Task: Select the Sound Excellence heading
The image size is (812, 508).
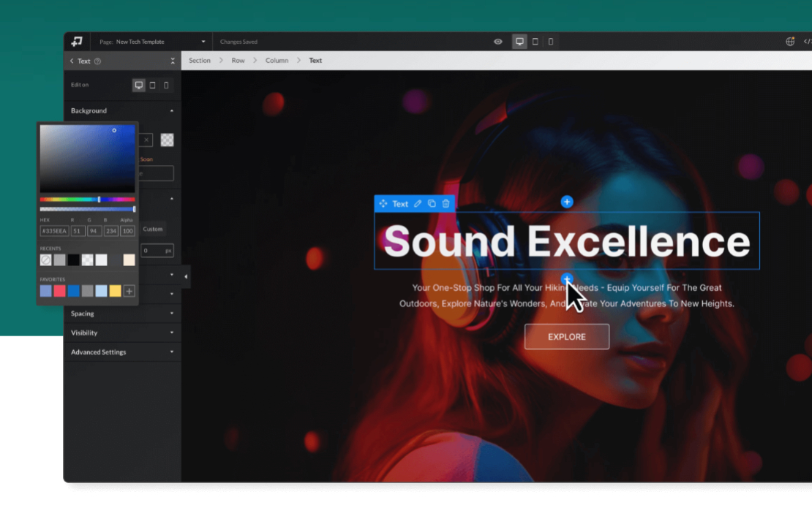Action: click(x=567, y=241)
